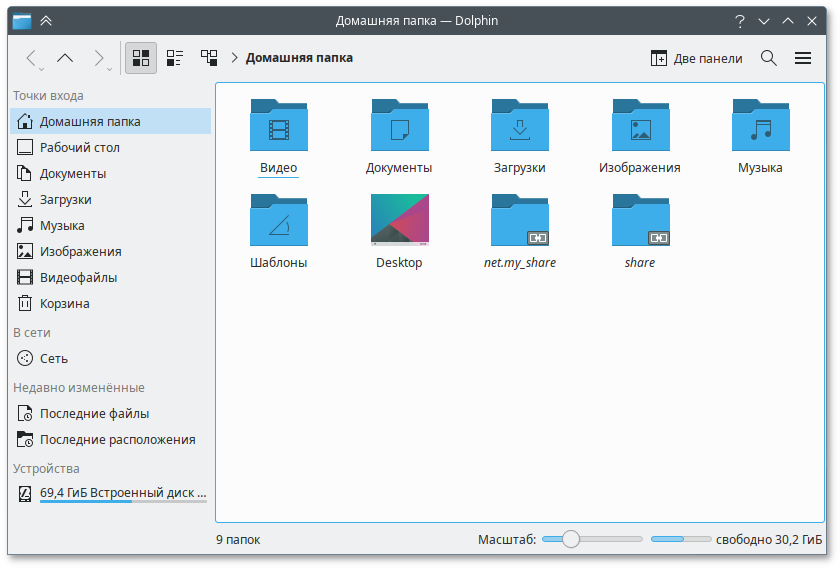
Task: Select the net.my_share linked folder
Action: 519,221
